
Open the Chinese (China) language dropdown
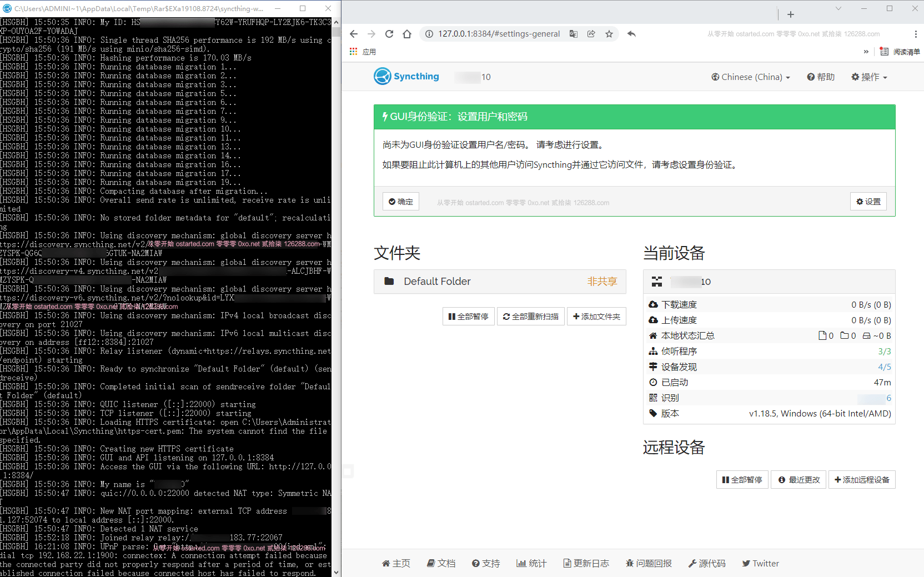(750, 77)
